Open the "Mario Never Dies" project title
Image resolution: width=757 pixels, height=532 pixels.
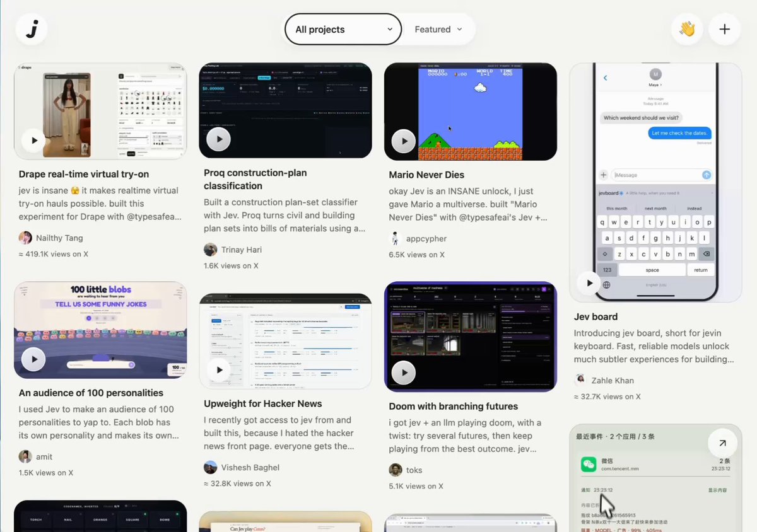click(426, 175)
